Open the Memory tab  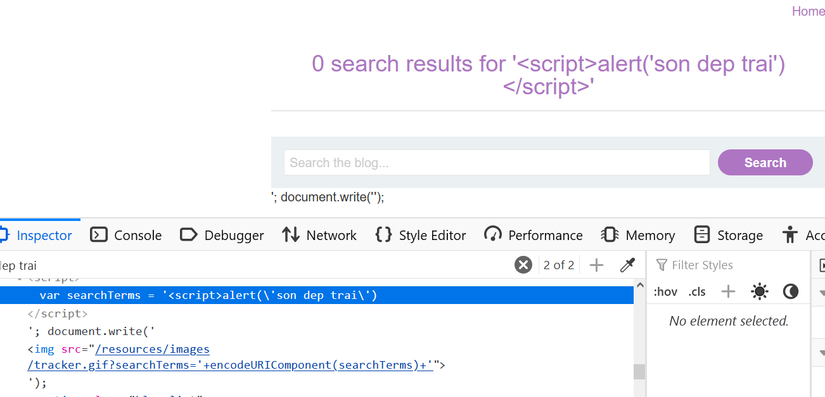[x=638, y=235]
